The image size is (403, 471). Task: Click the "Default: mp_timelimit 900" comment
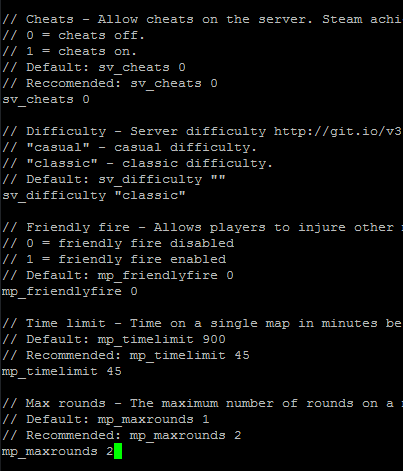coord(114,339)
